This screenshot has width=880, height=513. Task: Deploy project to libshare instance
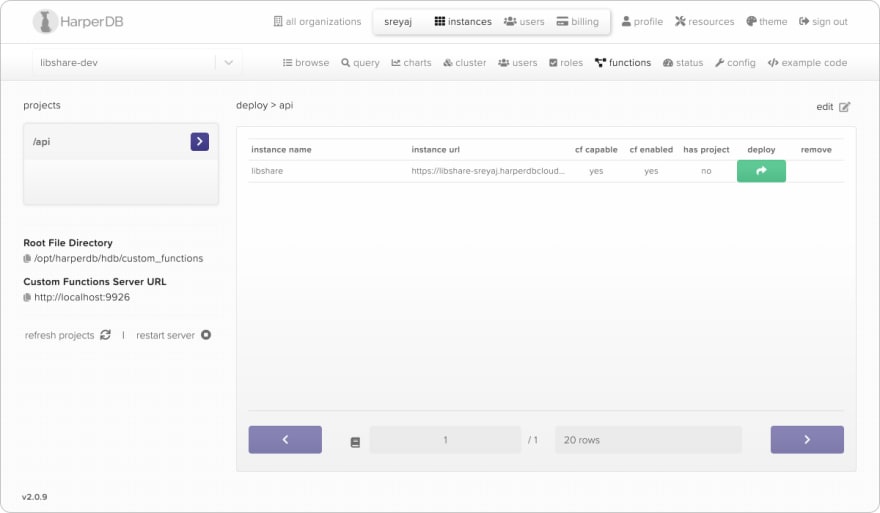click(x=761, y=171)
